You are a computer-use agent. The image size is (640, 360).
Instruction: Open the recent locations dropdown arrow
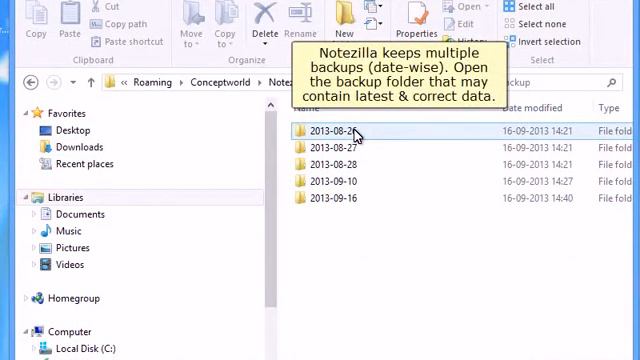(73, 82)
